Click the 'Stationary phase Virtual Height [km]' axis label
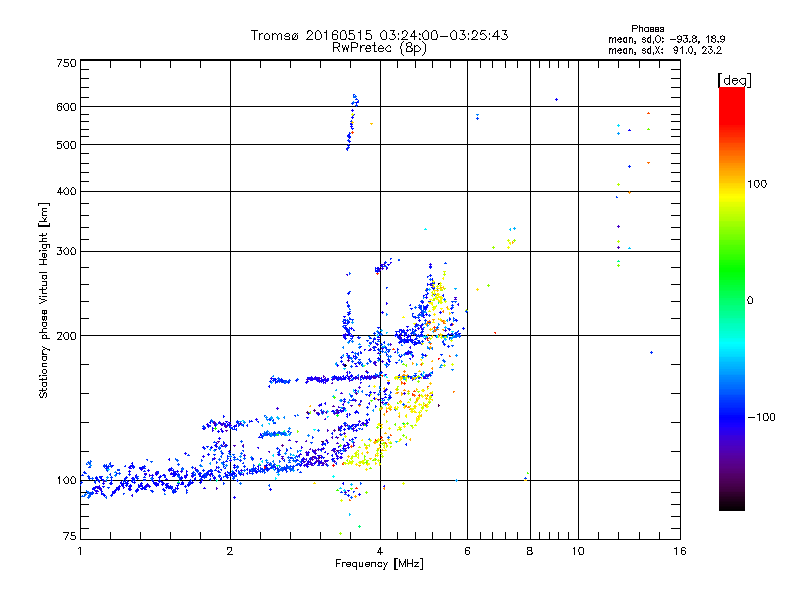The image size is (800, 600). point(44,301)
